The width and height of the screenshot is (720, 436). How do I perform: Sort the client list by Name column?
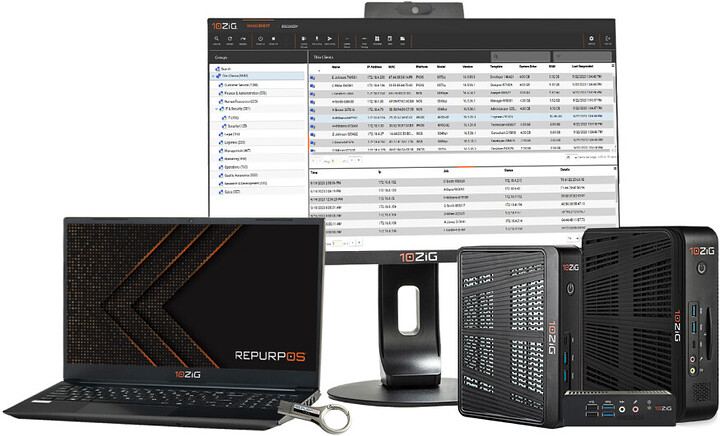click(x=336, y=68)
